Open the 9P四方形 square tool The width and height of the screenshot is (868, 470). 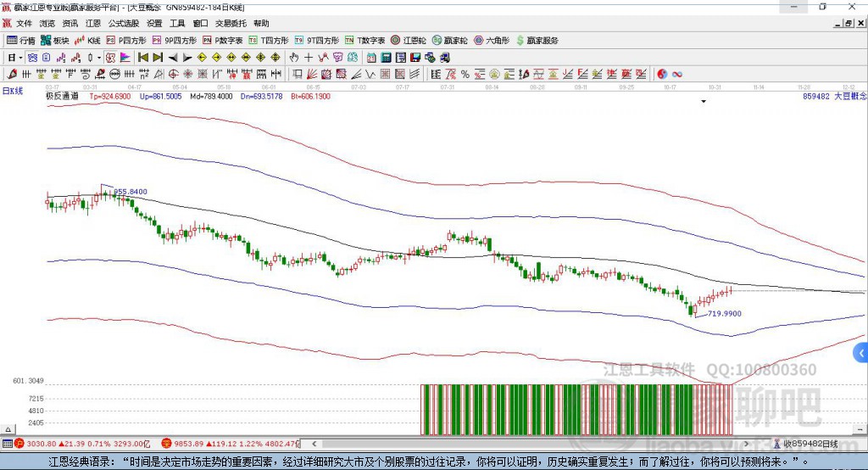click(180, 40)
